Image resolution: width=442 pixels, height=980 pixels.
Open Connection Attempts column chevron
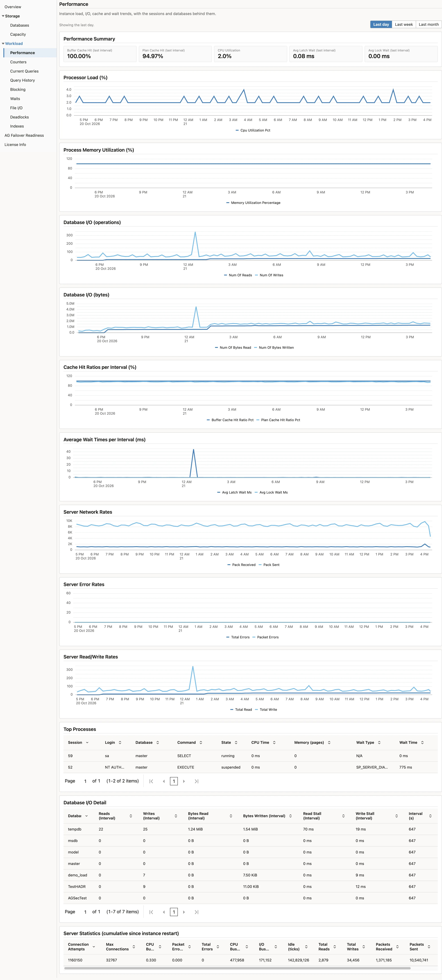click(x=94, y=947)
